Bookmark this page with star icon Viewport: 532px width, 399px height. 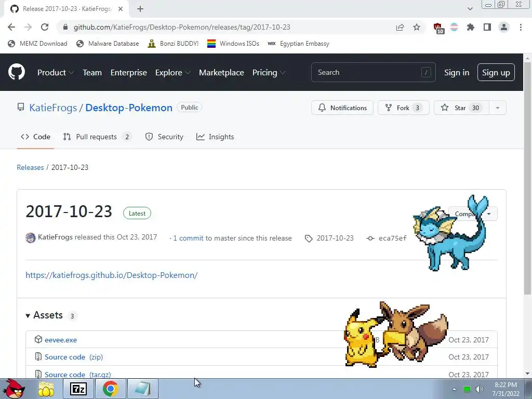click(417, 27)
